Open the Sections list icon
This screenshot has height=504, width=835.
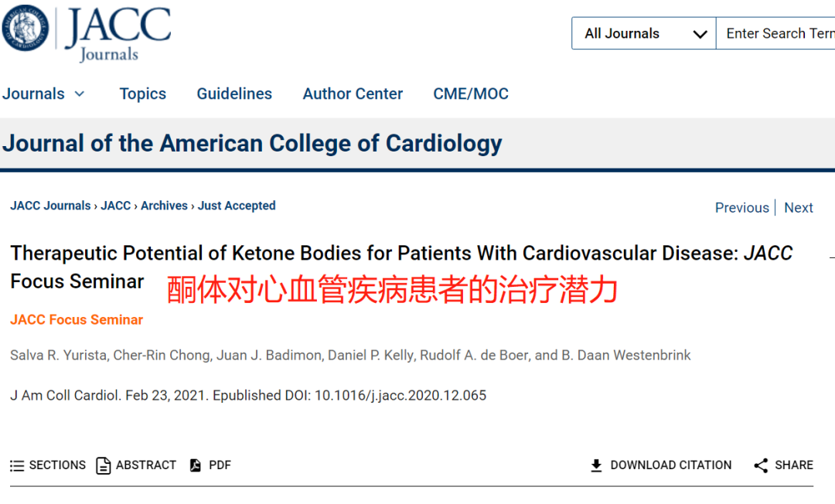pos(17,465)
